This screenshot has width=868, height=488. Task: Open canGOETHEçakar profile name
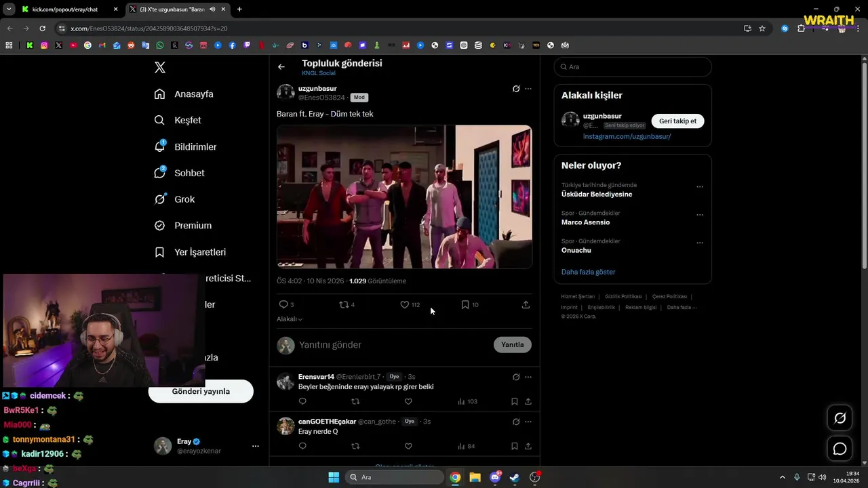pyautogui.click(x=327, y=422)
